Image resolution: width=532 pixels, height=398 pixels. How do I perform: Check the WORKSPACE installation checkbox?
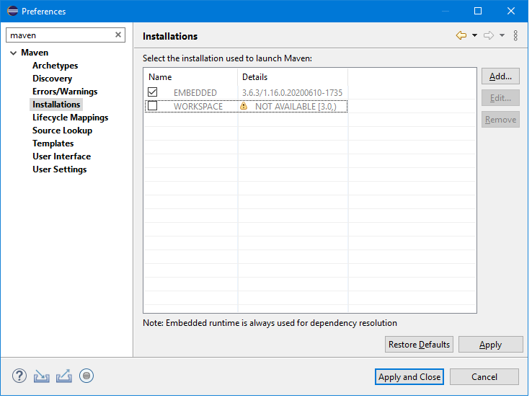coord(154,107)
